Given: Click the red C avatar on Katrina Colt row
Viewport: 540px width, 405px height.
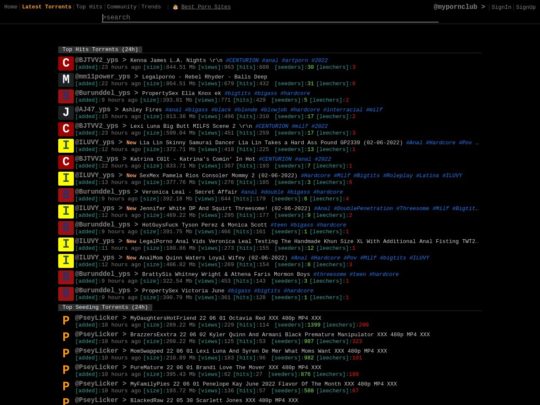Looking at the screenshot, I should 66,162.
